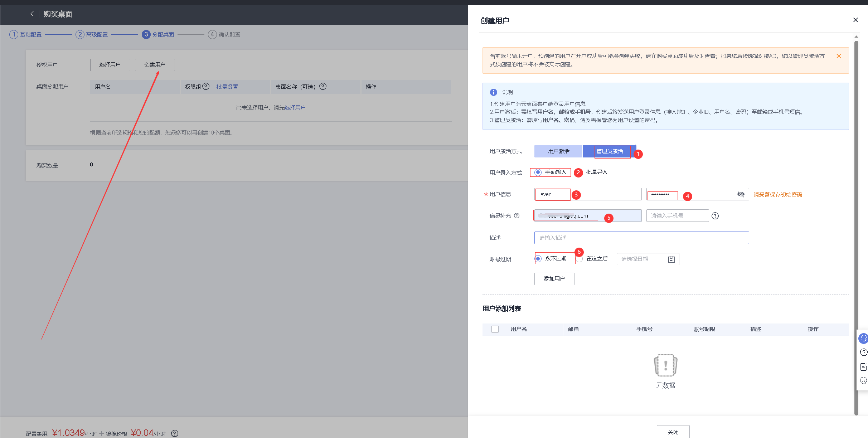Check the select-all checkbox in user list
This screenshot has width=868, height=438.
point(495,329)
